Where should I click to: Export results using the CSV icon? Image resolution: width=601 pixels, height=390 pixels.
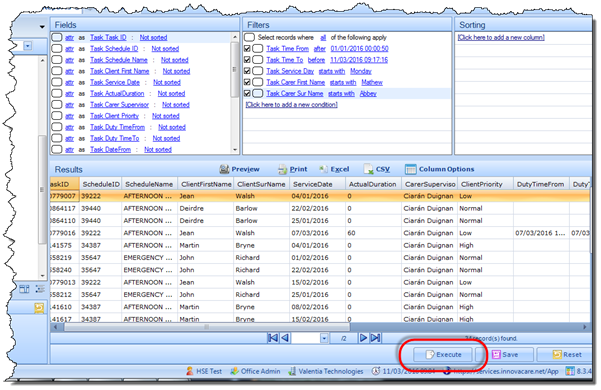[368, 169]
